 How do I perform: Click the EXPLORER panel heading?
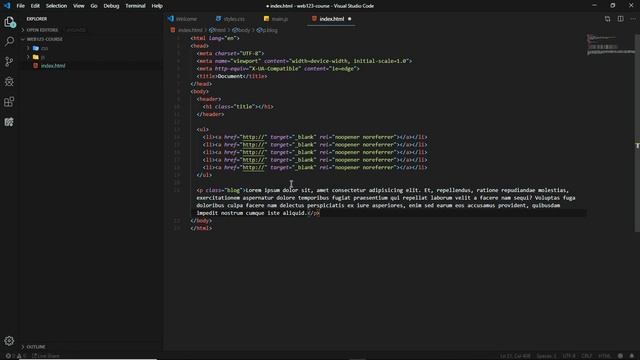37,19
